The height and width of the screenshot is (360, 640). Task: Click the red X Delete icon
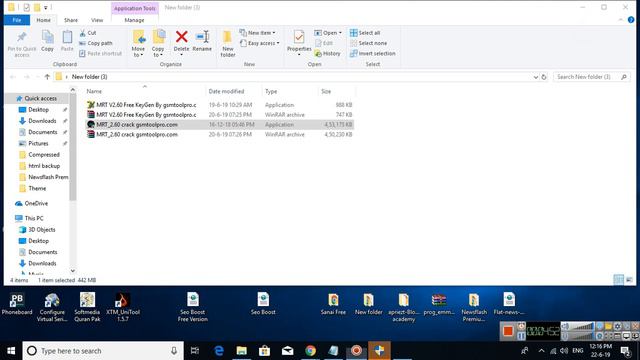pos(181,38)
